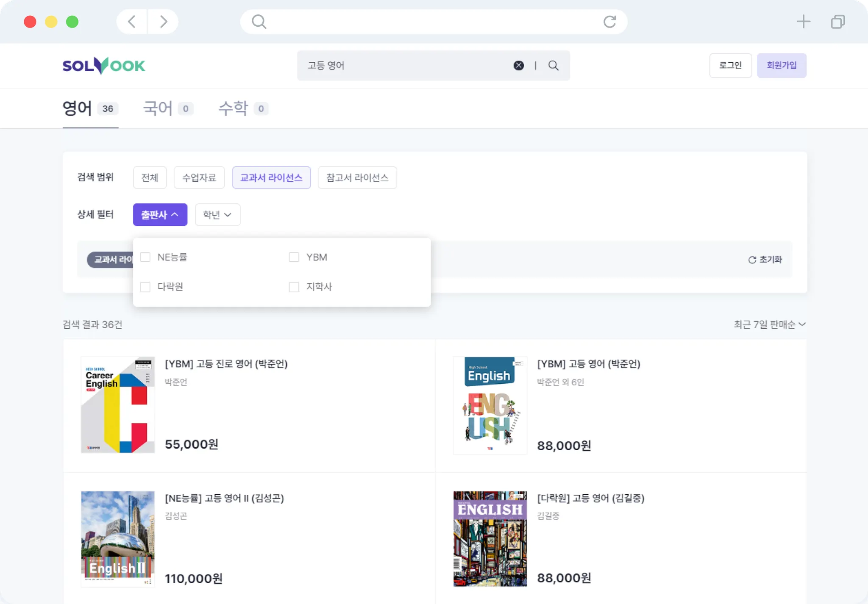Click the SOLVOOK logo
The width and height of the screenshot is (868, 604).
point(104,66)
